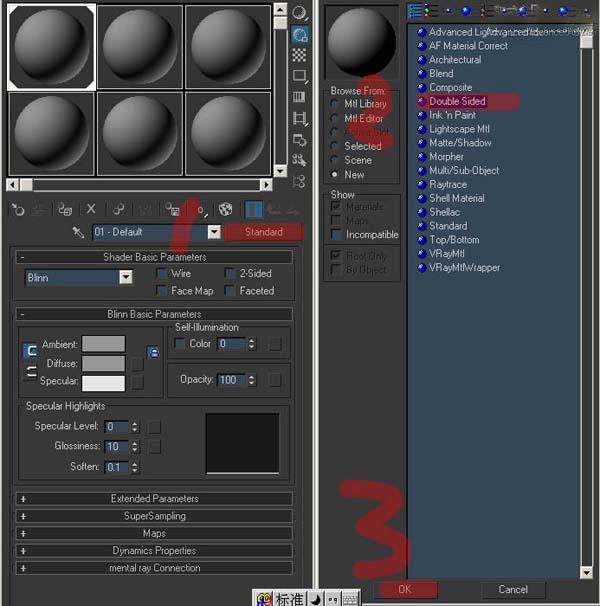Select the New radio button

click(x=334, y=174)
